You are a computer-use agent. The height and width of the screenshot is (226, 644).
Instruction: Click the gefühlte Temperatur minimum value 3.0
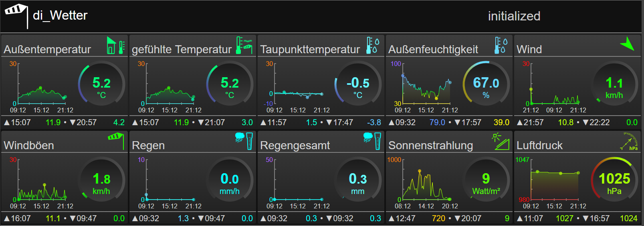coord(247,122)
